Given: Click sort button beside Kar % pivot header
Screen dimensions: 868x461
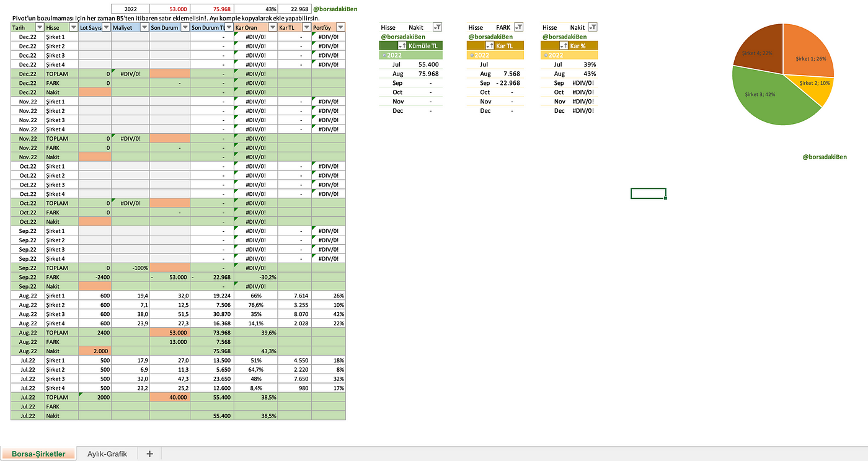Looking at the screenshot, I should coord(564,46).
